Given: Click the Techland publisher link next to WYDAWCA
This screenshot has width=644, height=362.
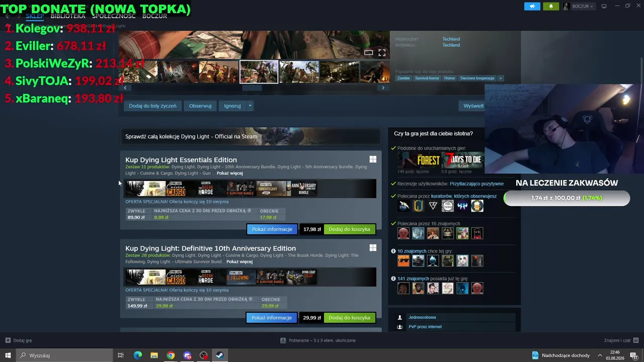Looking at the screenshot, I should point(451,45).
